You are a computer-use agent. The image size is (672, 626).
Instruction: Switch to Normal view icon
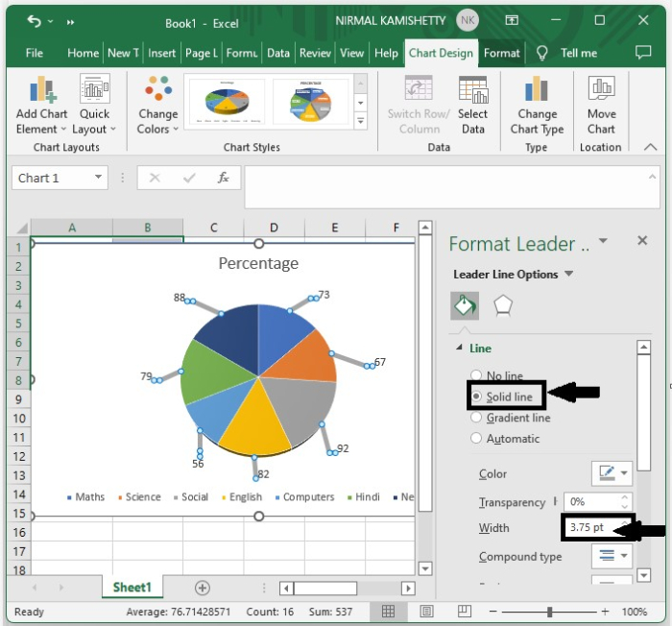click(x=388, y=611)
